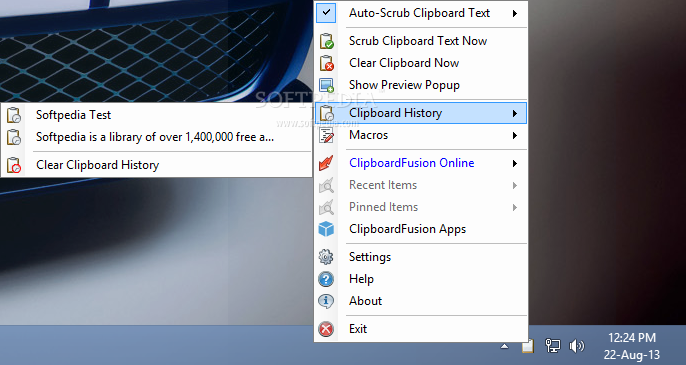Open the ClipboardFusion Online link

click(412, 163)
